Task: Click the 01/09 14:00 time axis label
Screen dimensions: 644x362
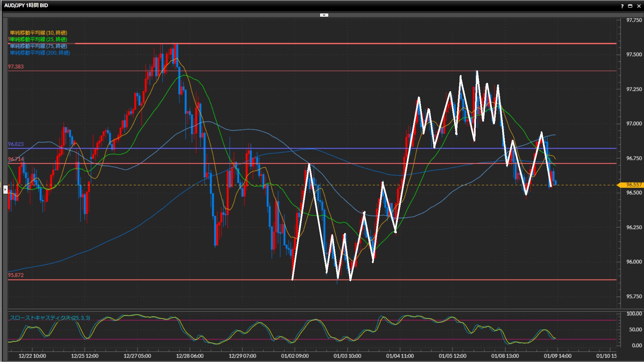Action: (x=557, y=356)
